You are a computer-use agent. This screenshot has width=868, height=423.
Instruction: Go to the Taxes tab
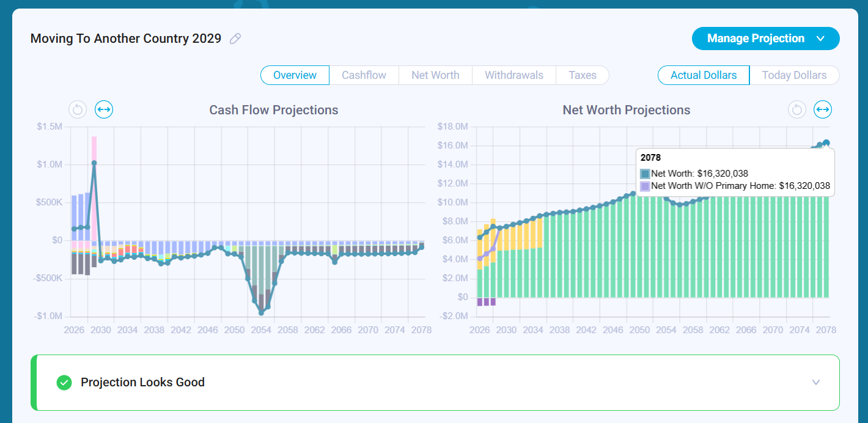point(583,75)
